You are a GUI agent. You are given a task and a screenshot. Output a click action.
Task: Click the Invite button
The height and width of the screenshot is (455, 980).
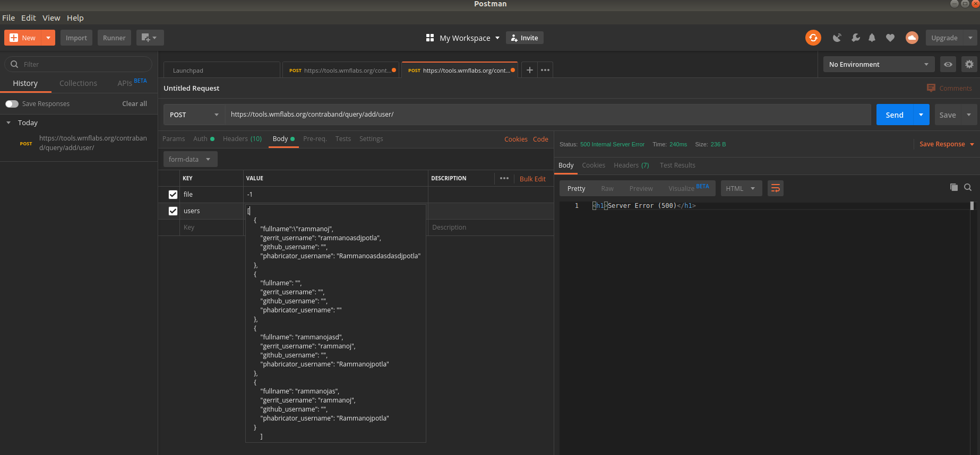pos(525,38)
